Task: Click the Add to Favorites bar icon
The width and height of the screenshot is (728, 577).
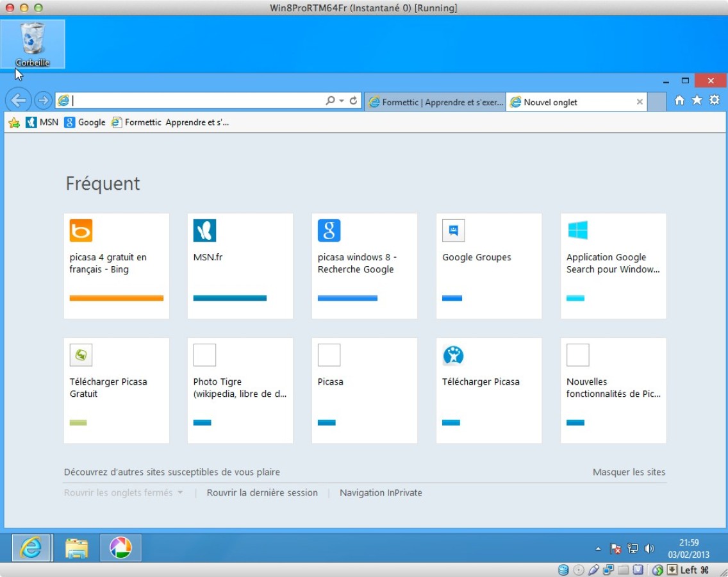Action: pyautogui.click(x=14, y=122)
